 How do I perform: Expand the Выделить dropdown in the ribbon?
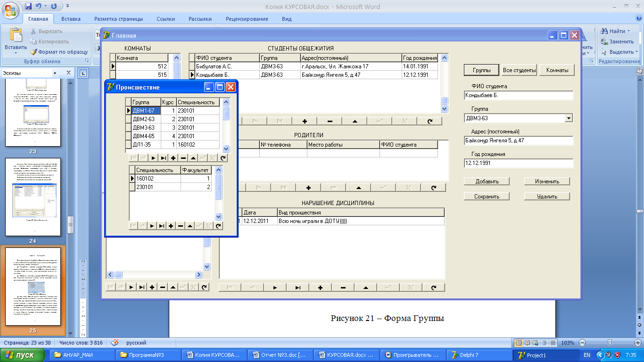636,52
